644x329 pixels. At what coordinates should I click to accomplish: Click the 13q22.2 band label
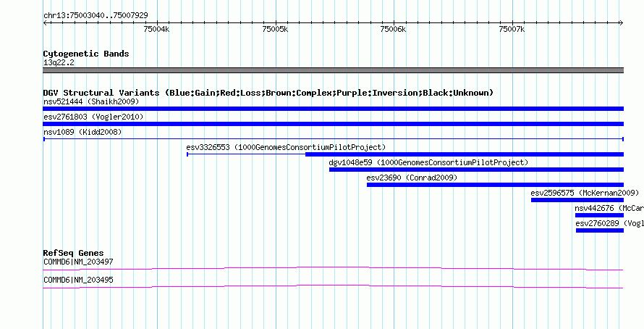pos(59,63)
